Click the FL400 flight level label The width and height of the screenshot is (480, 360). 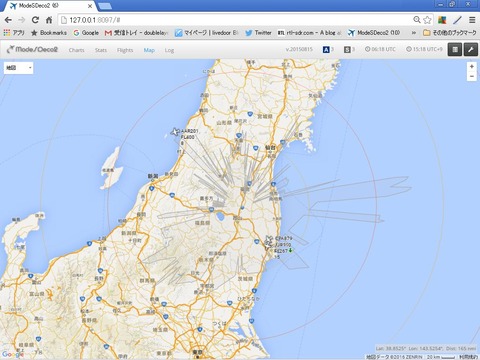[188, 137]
